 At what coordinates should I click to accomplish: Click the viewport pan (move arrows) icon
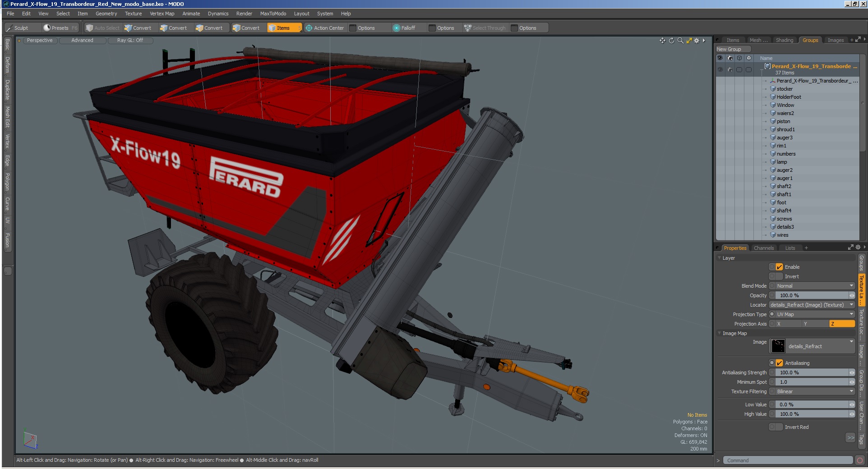pos(662,41)
